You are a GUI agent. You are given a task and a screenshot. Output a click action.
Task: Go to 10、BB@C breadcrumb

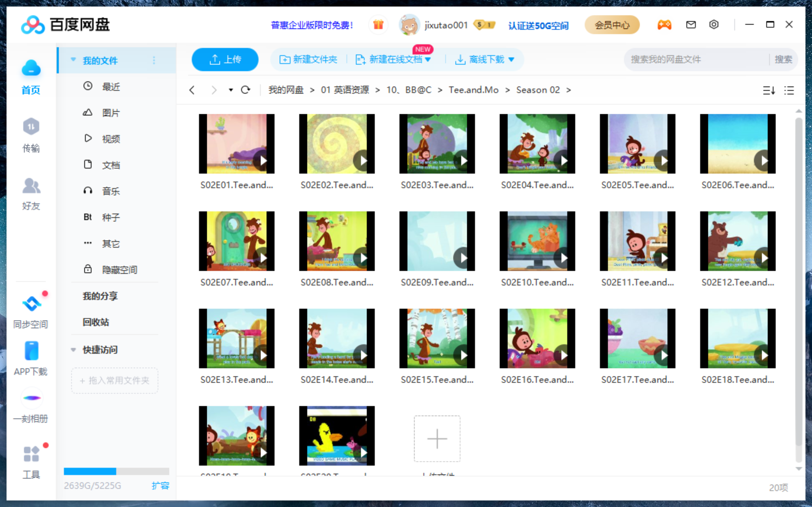[x=409, y=90]
